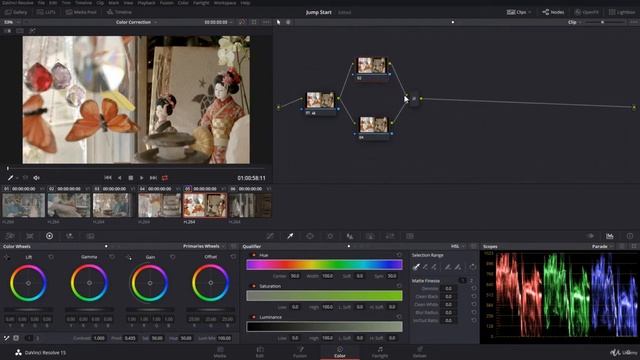Click the Hue range color bar
Image resolution: width=640 pixels, height=360 pixels.
(x=324, y=264)
